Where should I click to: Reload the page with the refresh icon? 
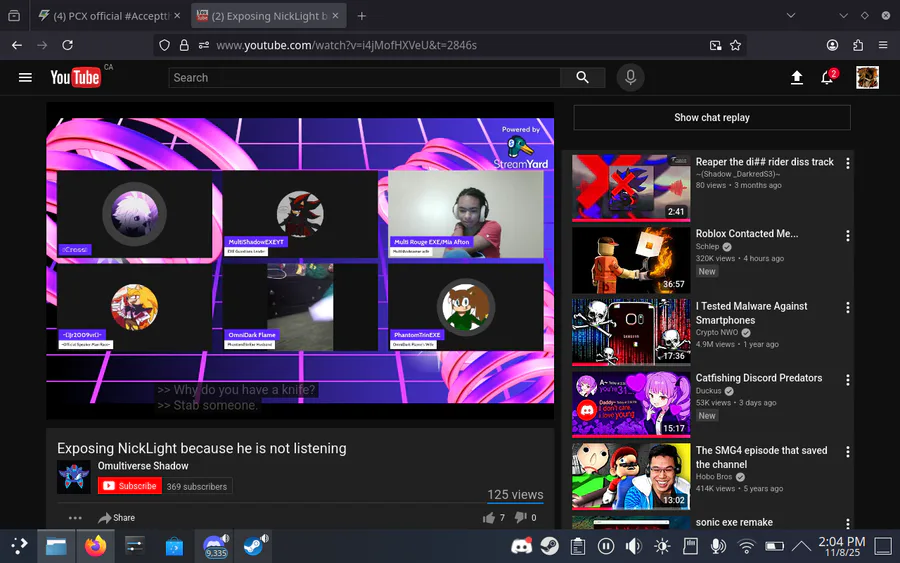[x=67, y=45]
